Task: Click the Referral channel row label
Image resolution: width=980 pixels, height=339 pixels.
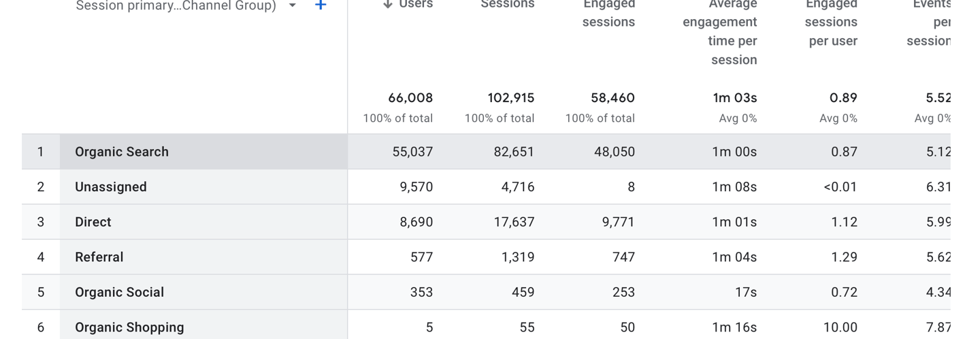Action: click(99, 257)
